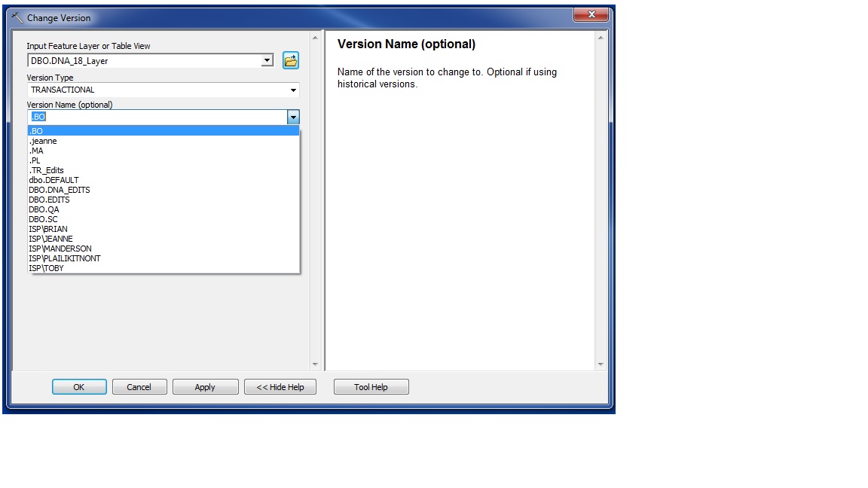
Task: Choose the .MA version
Action: point(164,151)
